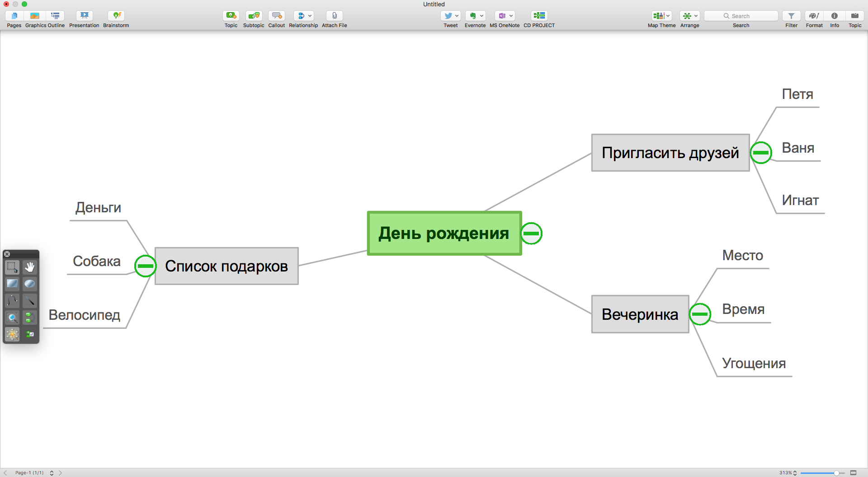Screen dimensions: 868x477
Task: Open CD PROJECT export
Action: coord(539,16)
